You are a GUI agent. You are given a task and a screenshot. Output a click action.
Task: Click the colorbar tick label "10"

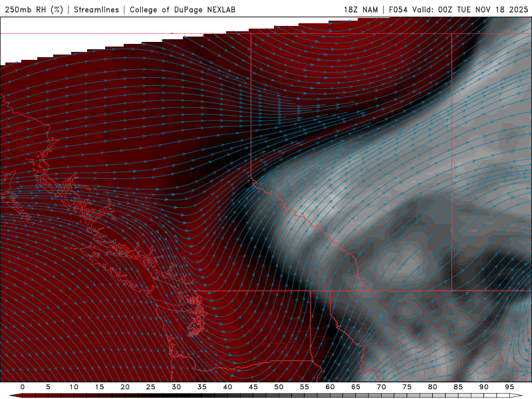[74, 387]
